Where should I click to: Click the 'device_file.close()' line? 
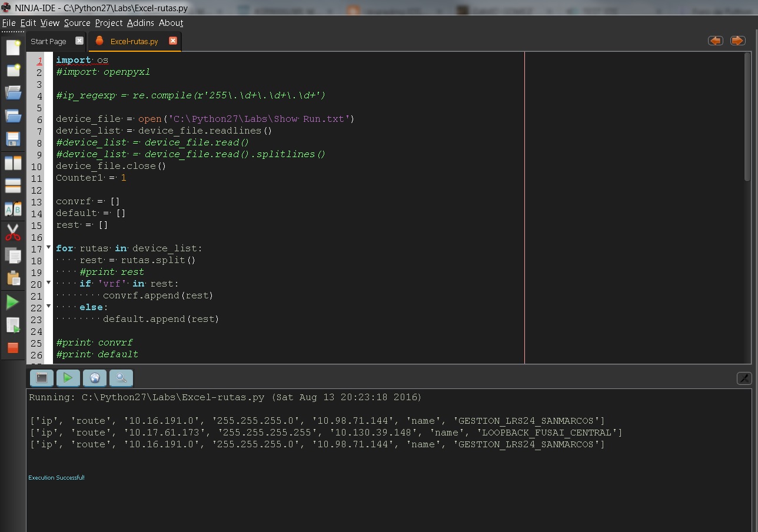tap(111, 166)
